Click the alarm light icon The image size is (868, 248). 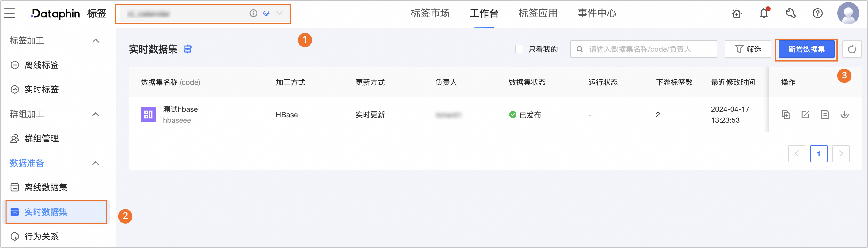[737, 13]
